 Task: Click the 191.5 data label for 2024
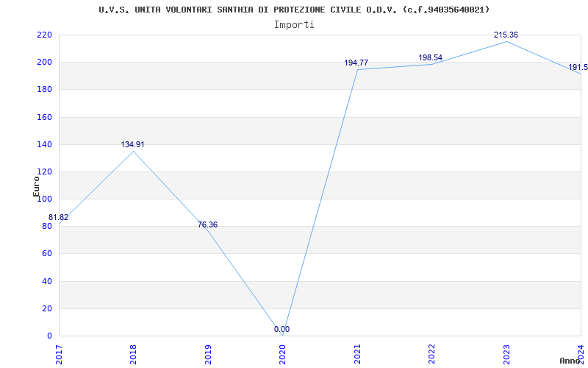pos(578,67)
